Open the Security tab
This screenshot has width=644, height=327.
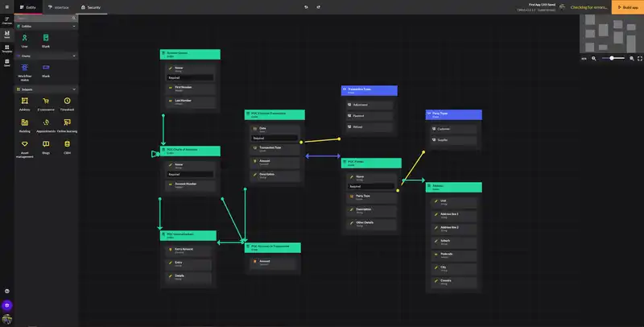[91, 7]
